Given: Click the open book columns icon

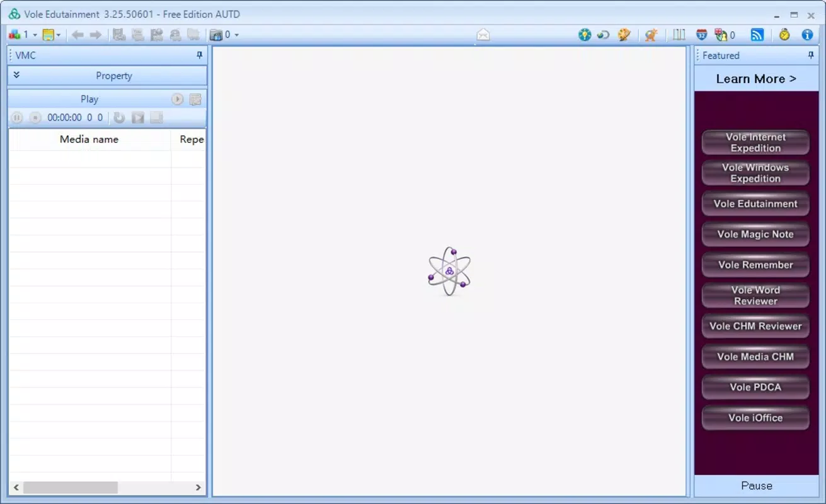Looking at the screenshot, I should (x=679, y=35).
